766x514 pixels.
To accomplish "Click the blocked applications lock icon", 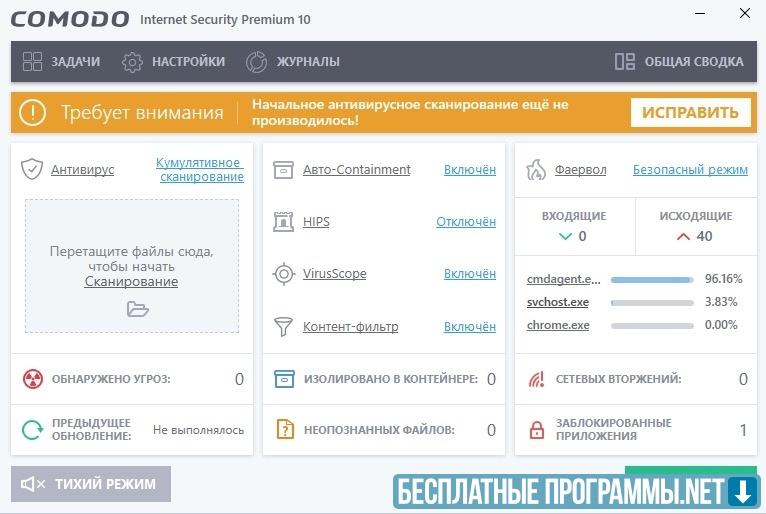I will pos(537,430).
